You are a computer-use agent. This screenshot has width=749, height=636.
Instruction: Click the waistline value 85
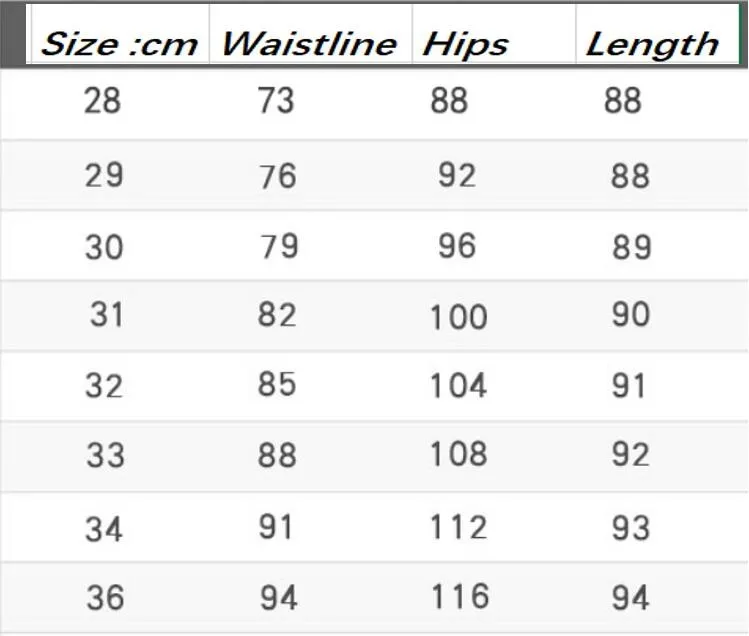[277, 384]
